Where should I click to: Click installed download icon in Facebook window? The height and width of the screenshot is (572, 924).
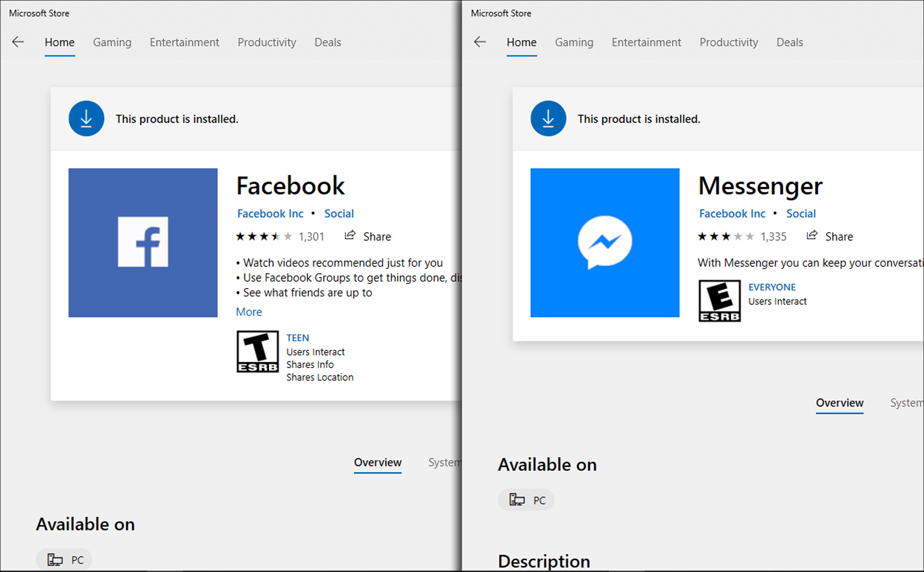point(86,119)
